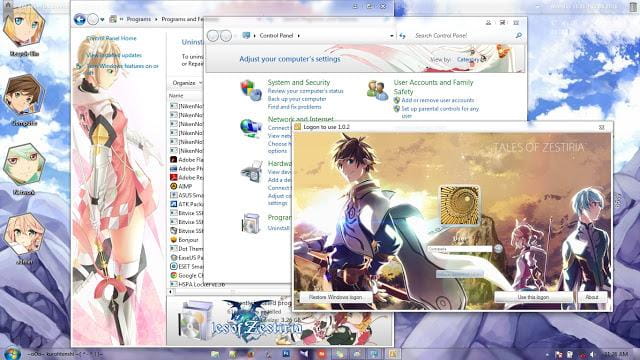This screenshot has width=640, height=360.
Task: Open the fourth hexagon desktop icon at bottom
Action: 24,234
